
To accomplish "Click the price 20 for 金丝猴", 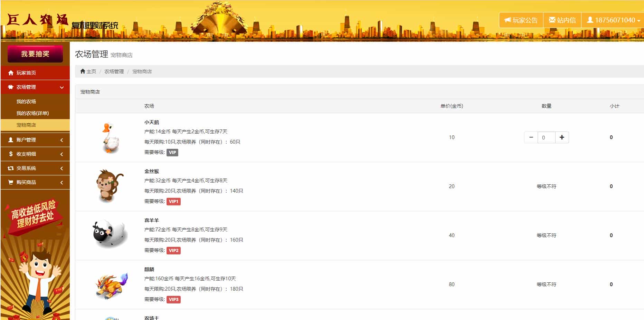I will tap(452, 186).
